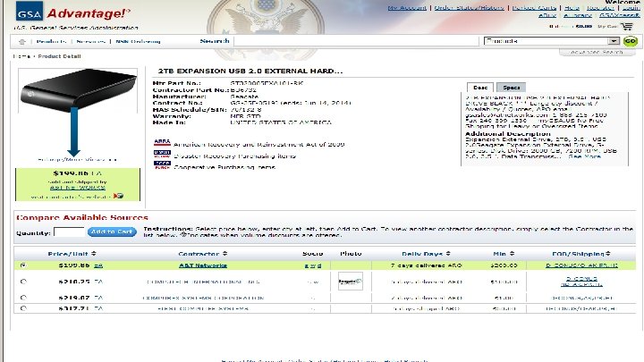
Task: Switch to the Desc tab
Action: click(480, 88)
